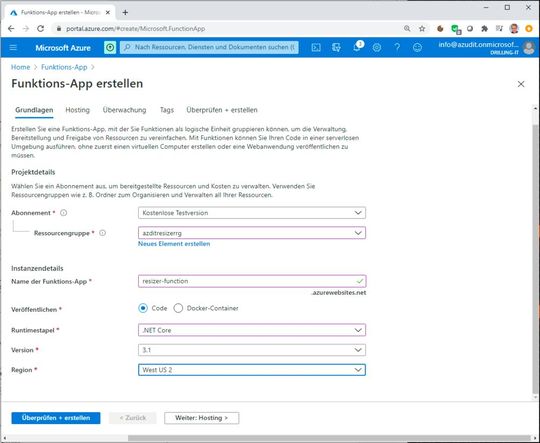Click the info@azudit account name
Image resolution: width=540 pixels, height=443 pixels.
[x=478, y=44]
